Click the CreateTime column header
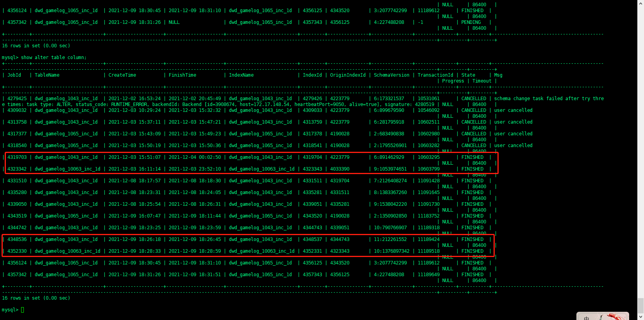The image size is (644, 320). (122, 75)
